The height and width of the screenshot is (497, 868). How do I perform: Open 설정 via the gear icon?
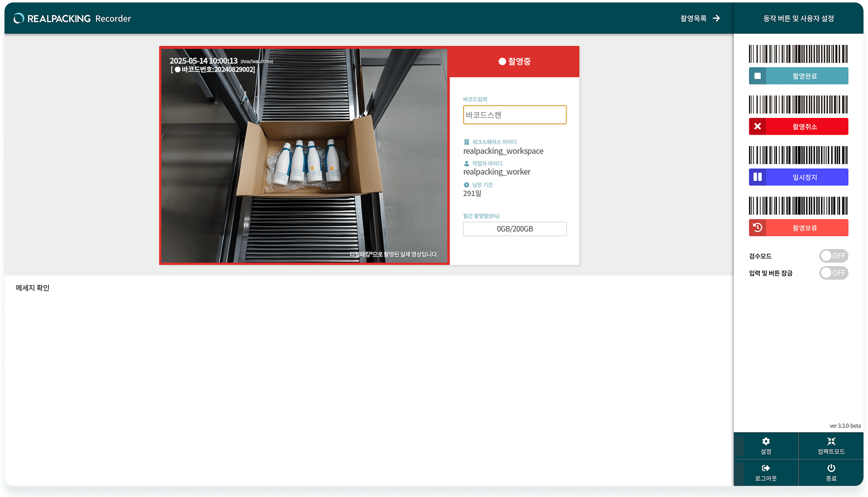coord(765,441)
